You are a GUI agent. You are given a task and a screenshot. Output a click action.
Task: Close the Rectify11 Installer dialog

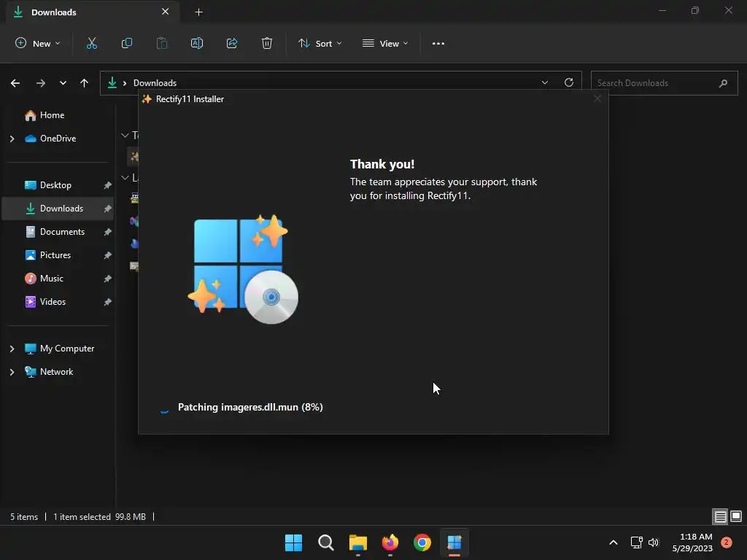[597, 98]
